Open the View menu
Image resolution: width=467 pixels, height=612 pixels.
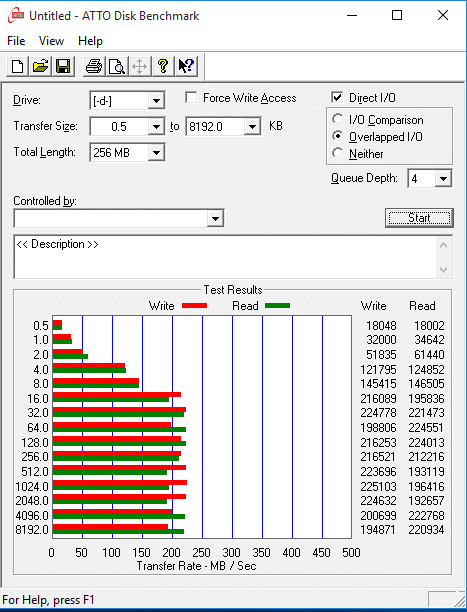[51, 41]
